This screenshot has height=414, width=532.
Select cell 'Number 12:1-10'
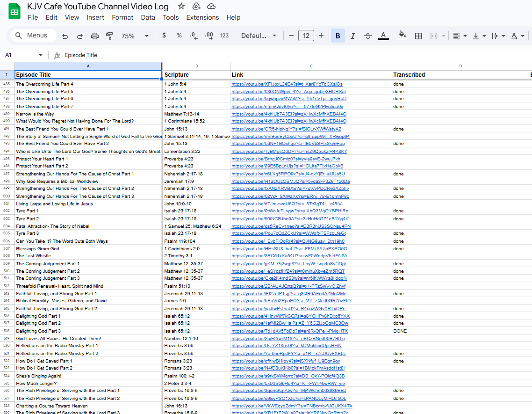coord(196,338)
